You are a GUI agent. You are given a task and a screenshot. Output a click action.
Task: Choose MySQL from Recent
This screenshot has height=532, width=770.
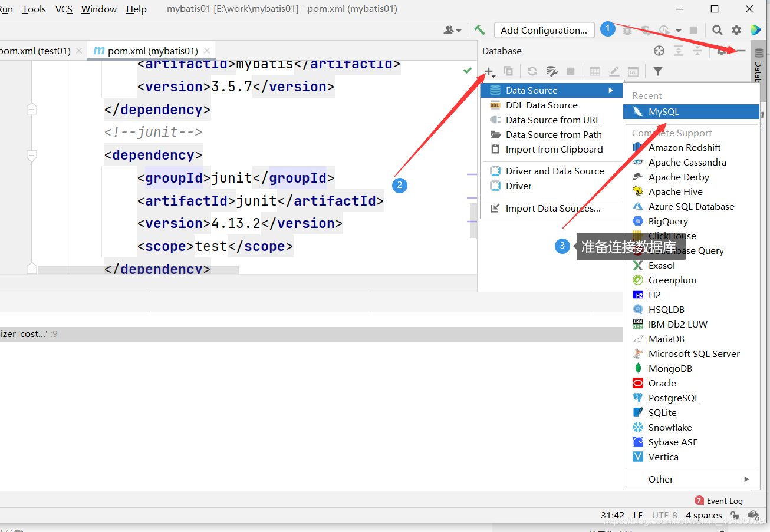pos(691,111)
